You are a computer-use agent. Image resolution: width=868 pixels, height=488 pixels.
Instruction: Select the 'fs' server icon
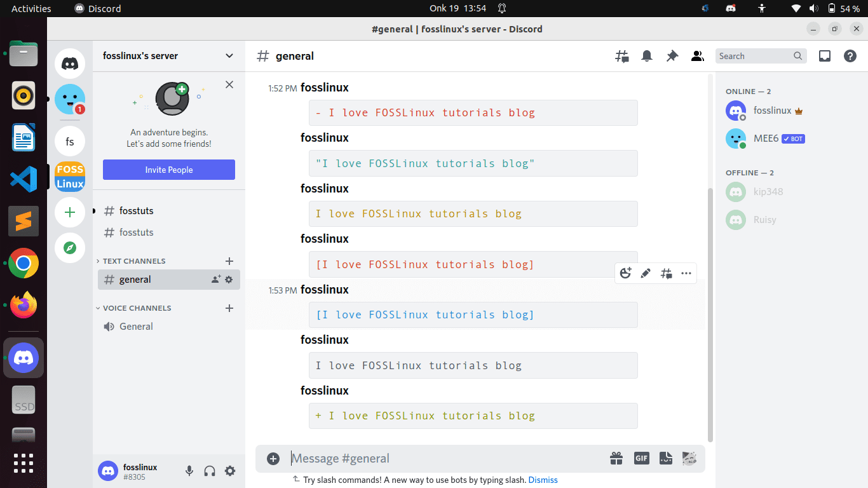coord(70,142)
